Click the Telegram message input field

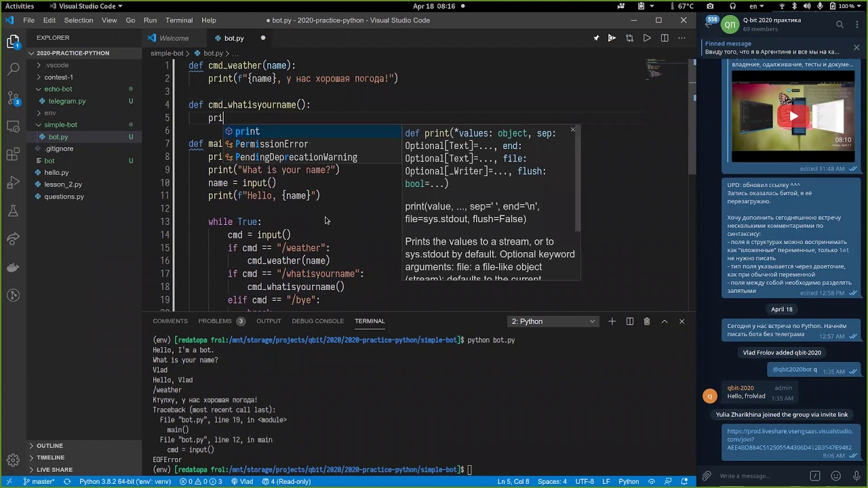click(761, 476)
